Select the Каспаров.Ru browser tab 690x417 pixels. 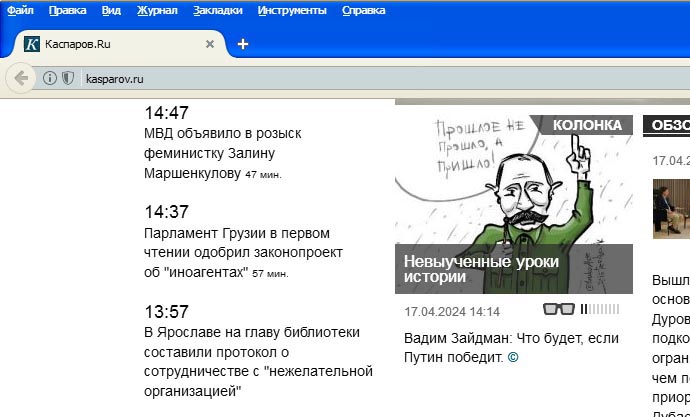(x=119, y=44)
